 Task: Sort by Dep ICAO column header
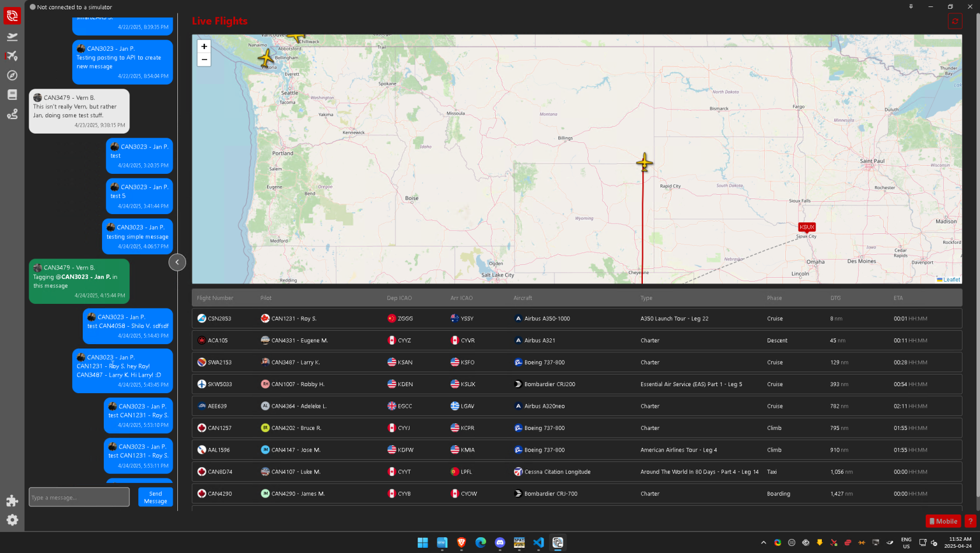click(399, 298)
